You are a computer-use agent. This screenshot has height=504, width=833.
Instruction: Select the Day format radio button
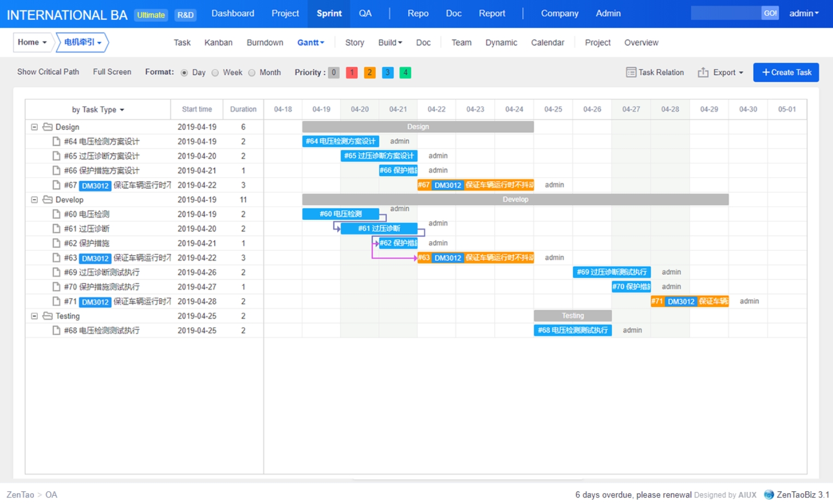tap(184, 73)
